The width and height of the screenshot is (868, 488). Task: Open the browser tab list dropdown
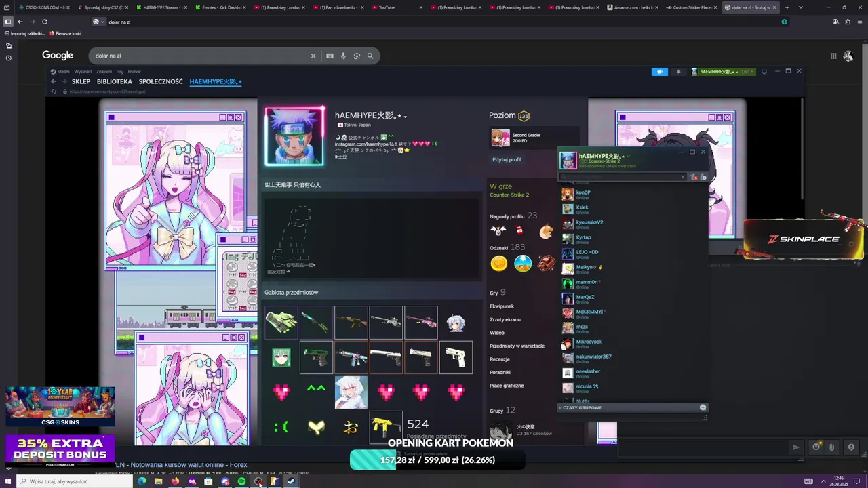[x=800, y=7]
